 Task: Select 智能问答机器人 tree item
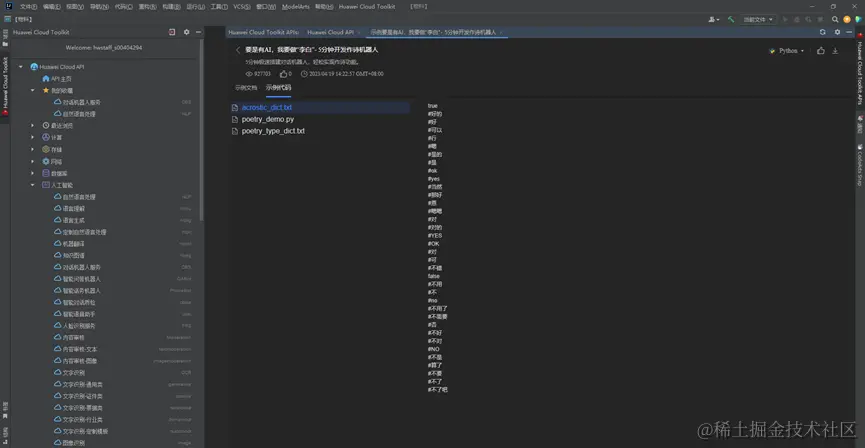point(81,279)
